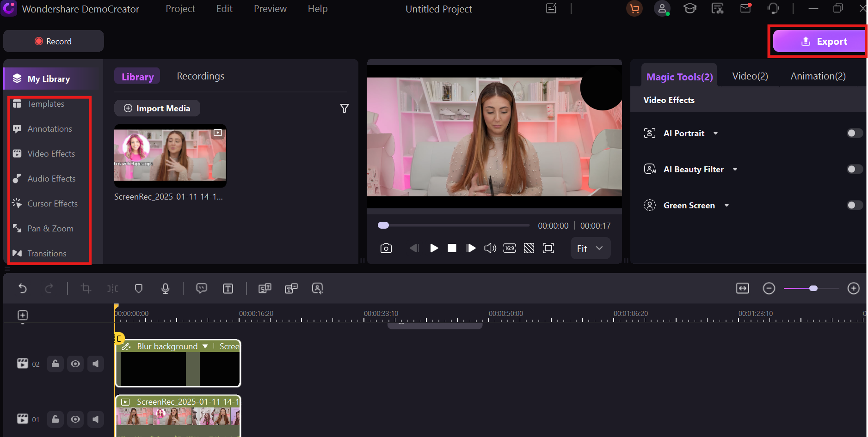868x437 pixels.
Task: Click the Speech-to-Text icon
Action: click(x=265, y=288)
